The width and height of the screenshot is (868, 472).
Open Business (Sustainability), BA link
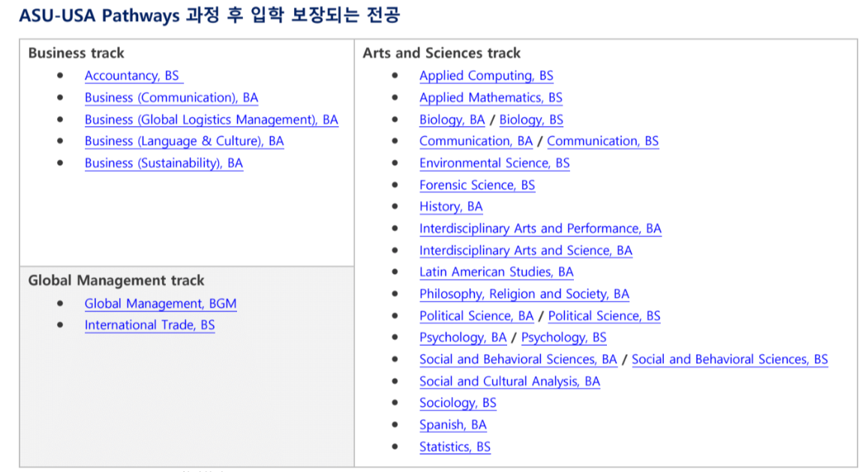click(164, 163)
